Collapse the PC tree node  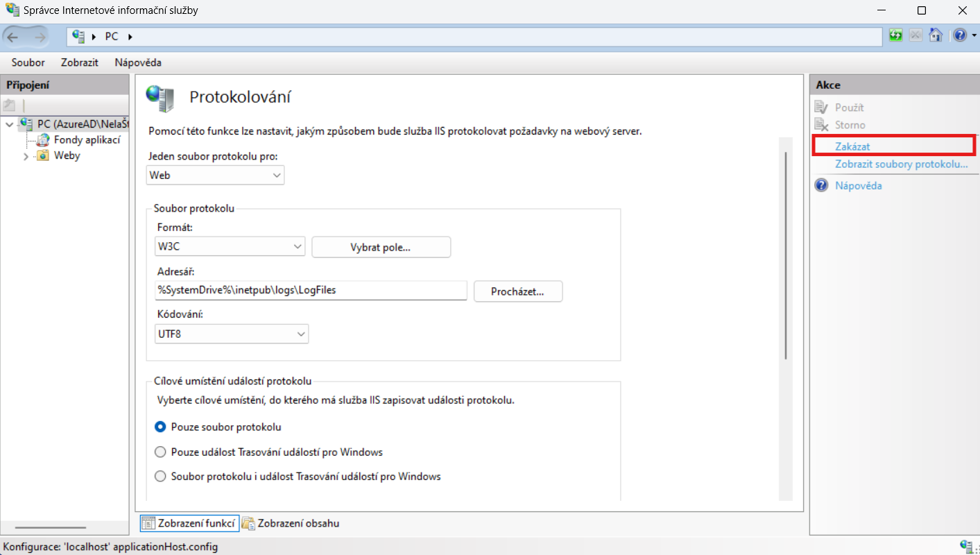[x=9, y=125]
